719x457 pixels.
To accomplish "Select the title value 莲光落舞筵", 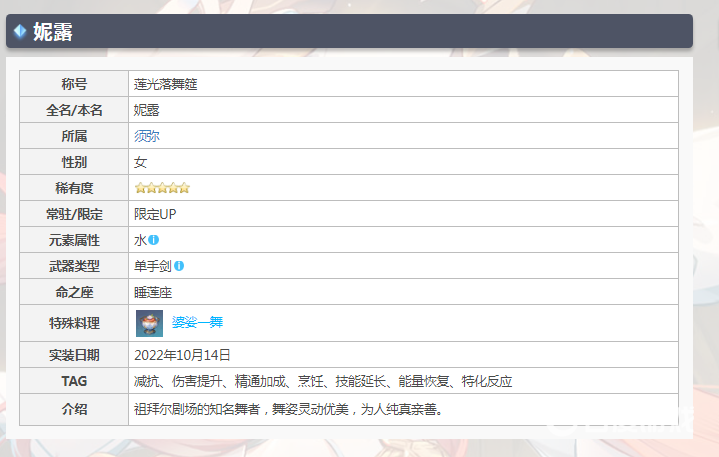I will pos(166,84).
